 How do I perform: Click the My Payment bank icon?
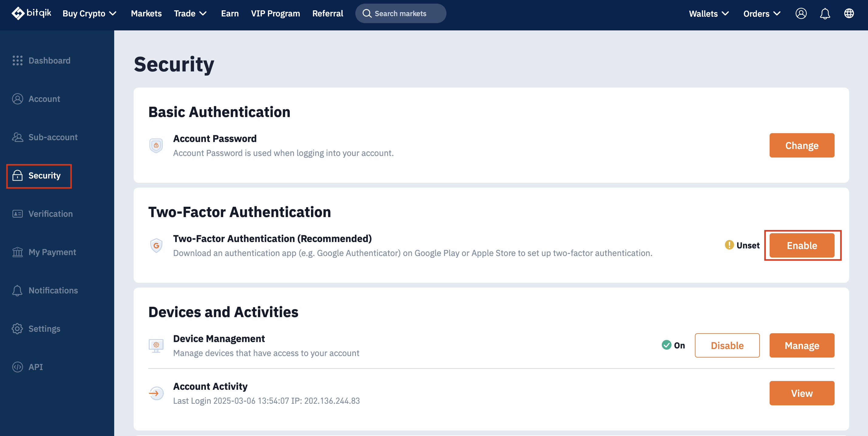18,252
